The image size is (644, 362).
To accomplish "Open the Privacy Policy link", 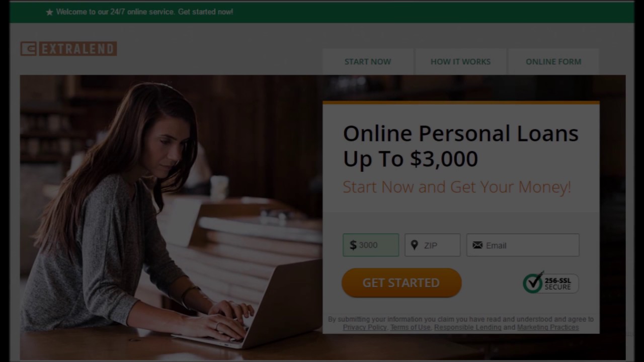I will [365, 327].
